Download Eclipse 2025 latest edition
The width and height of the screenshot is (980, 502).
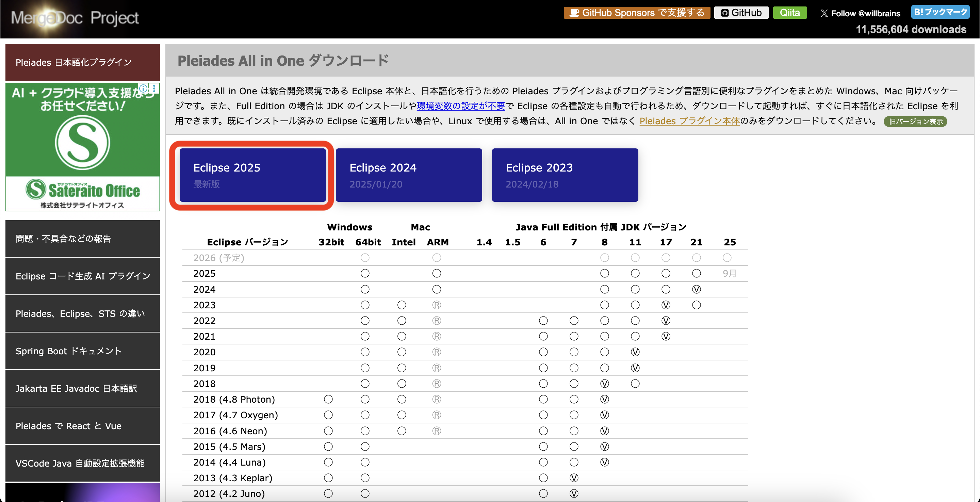point(252,175)
